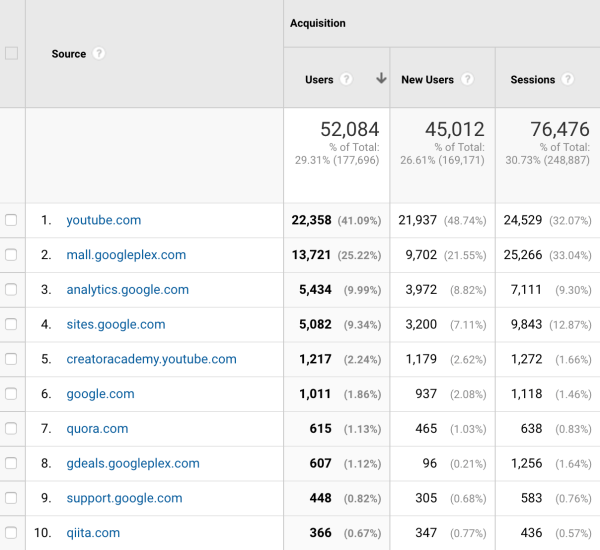Select mall.googleplex.com sessions value 25,266
This screenshot has width=600, height=550.
(523, 255)
